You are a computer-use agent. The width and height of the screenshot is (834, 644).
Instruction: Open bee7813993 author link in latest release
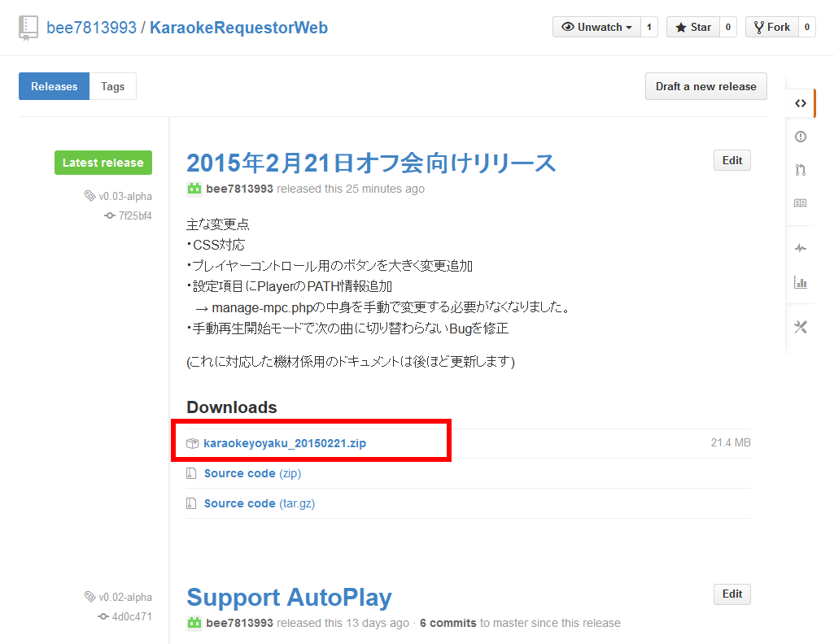pos(239,189)
